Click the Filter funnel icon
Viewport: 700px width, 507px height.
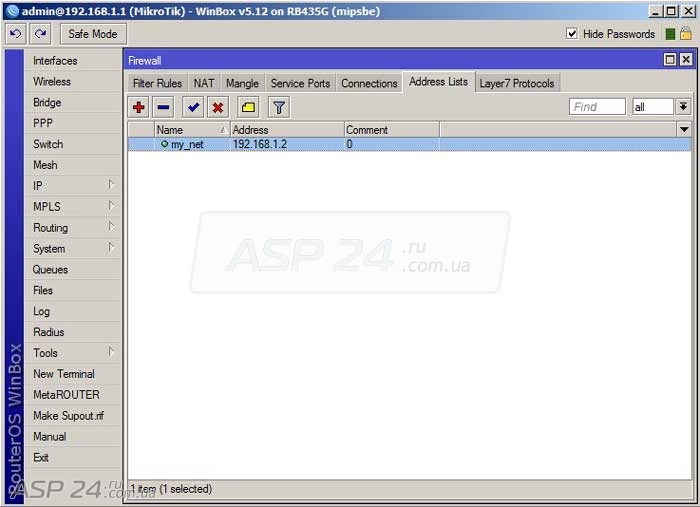pos(279,107)
